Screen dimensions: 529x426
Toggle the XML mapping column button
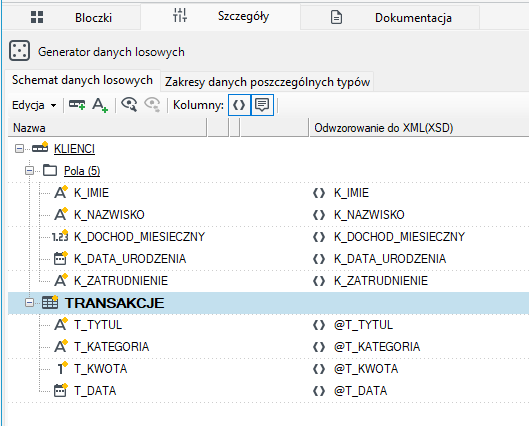click(239, 105)
